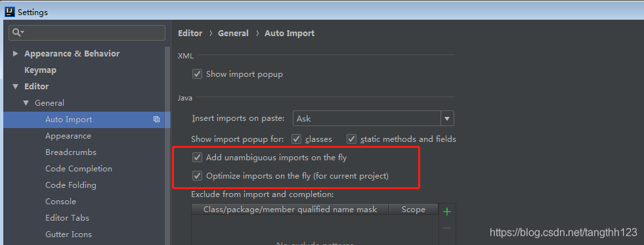644x245 pixels.
Task: Collapse the Editor tree section
Action: pos(16,86)
